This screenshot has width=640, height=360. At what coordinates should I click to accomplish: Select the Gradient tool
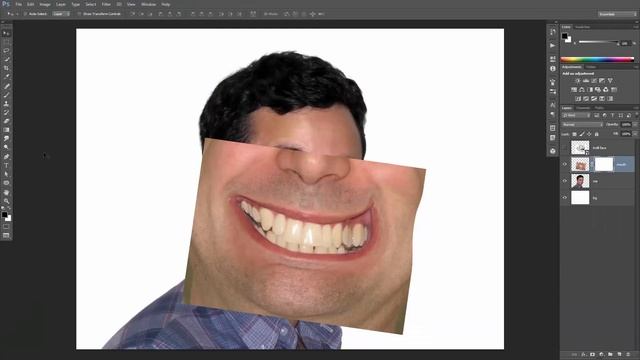coord(6,130)
